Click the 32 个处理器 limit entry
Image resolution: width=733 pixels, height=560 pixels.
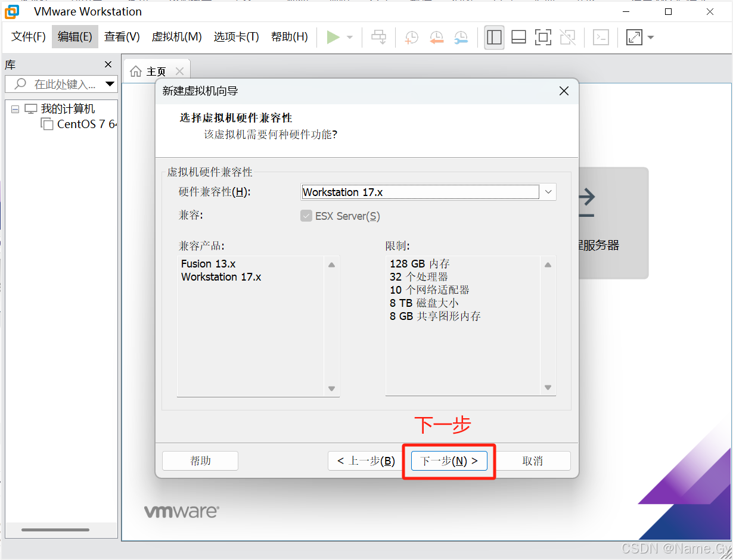(x=419, y=277)
